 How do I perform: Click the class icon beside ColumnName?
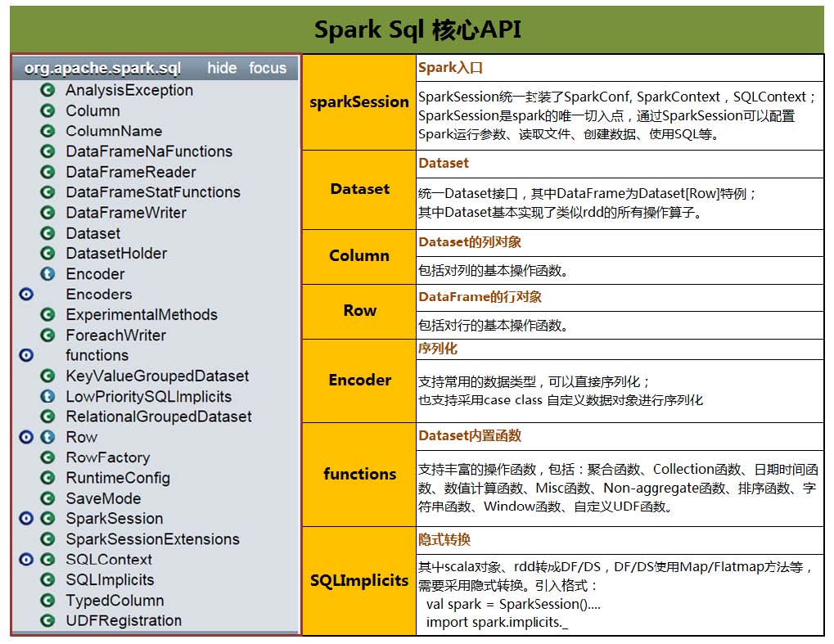click(x=47, y=131)
